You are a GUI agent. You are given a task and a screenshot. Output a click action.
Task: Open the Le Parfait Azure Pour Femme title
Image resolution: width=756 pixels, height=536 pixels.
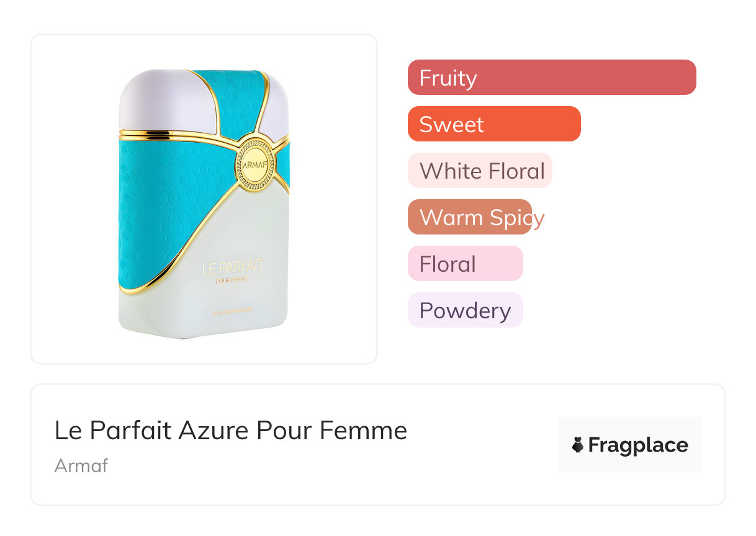click(231, 431)
